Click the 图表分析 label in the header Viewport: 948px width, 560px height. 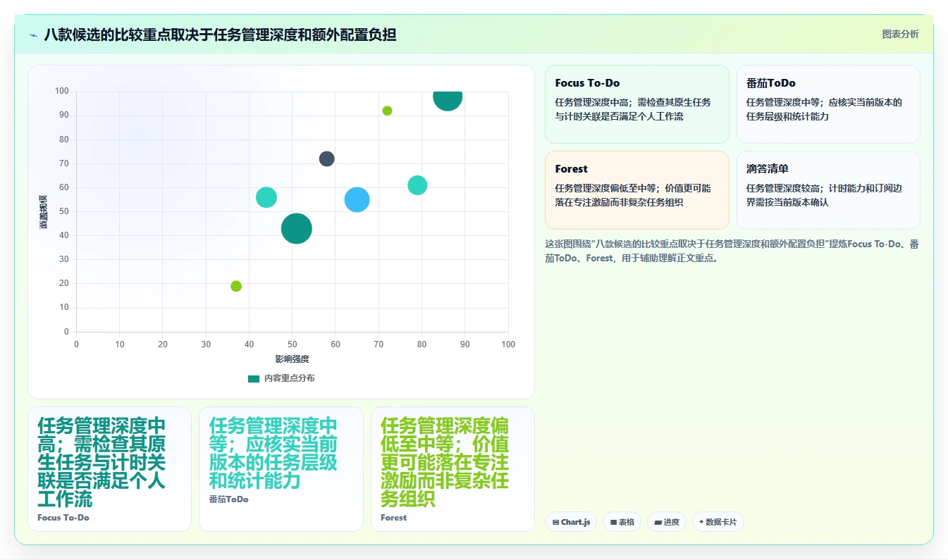900,34
